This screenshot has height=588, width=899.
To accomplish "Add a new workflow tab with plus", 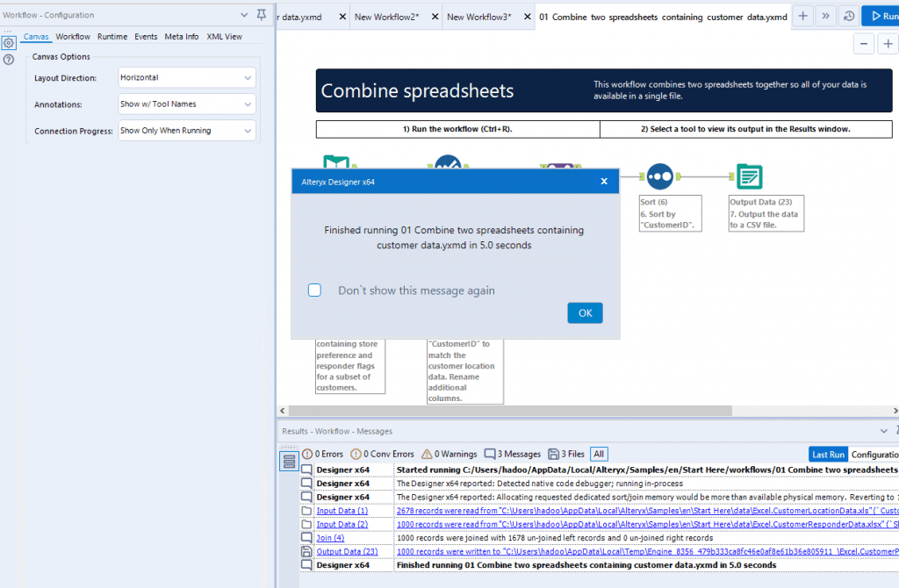I will pyautogui.click(x=803, y=16).
